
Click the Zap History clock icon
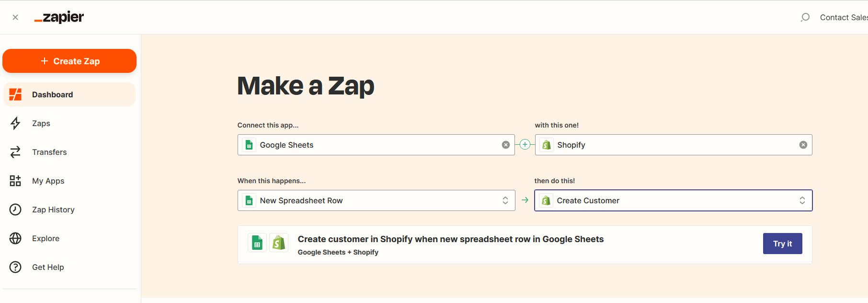point(15,210)
